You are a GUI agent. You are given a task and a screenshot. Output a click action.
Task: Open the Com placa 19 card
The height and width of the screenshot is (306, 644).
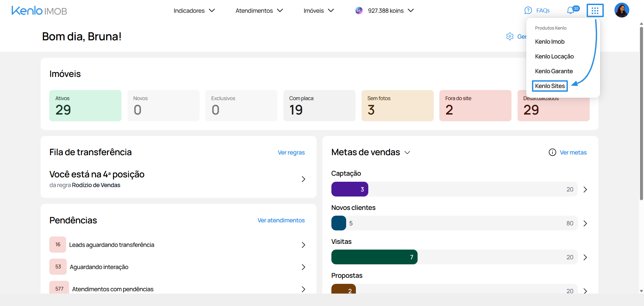pos(319,105)
